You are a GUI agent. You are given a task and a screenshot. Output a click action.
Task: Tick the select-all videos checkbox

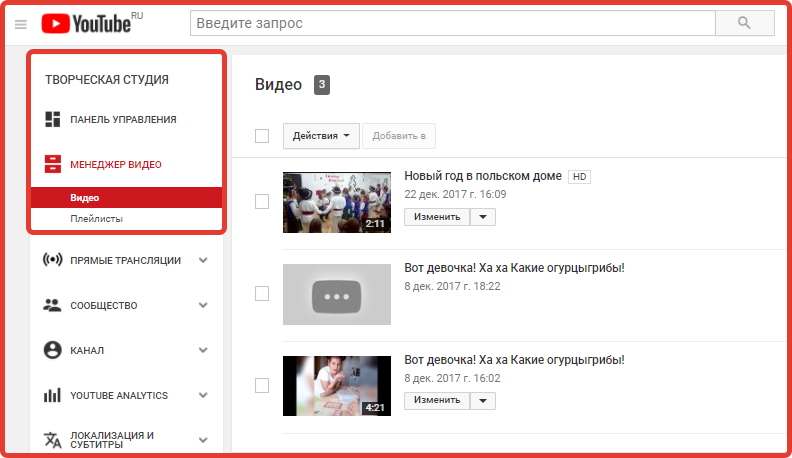click(x=262, y=136)
